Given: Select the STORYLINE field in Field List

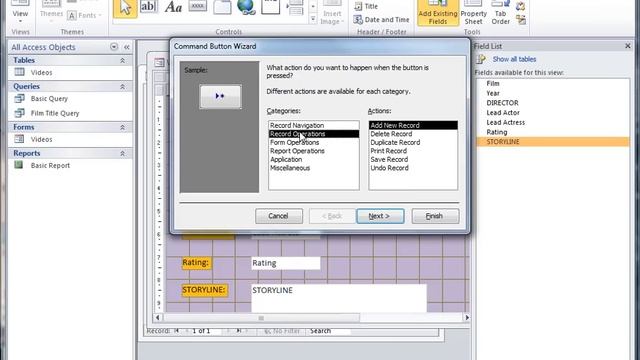Looking at the screenshot, I should pyautogui.click(x=553, y=142).
